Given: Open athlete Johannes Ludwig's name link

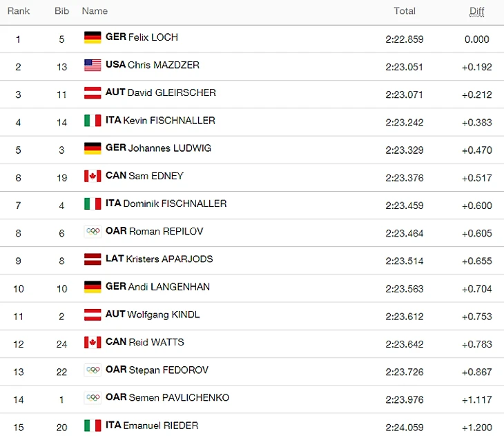Looking at the screenshot, I should coord(170,148).
